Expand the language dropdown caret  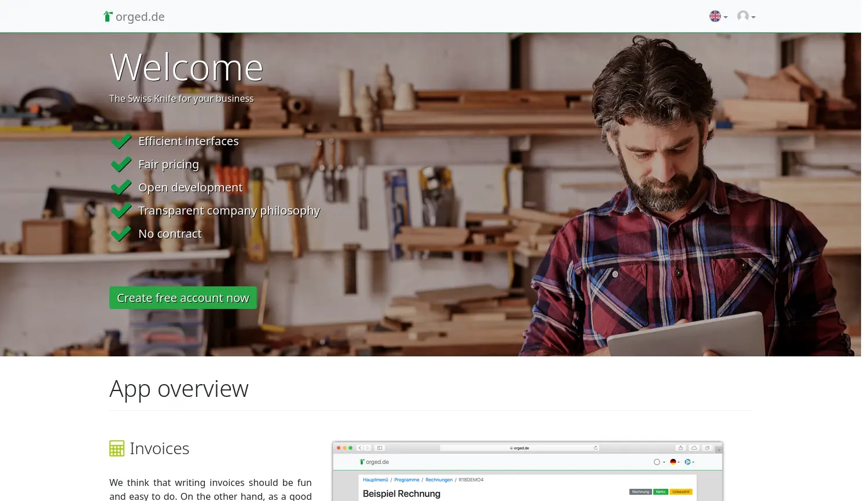coord(726,17)
